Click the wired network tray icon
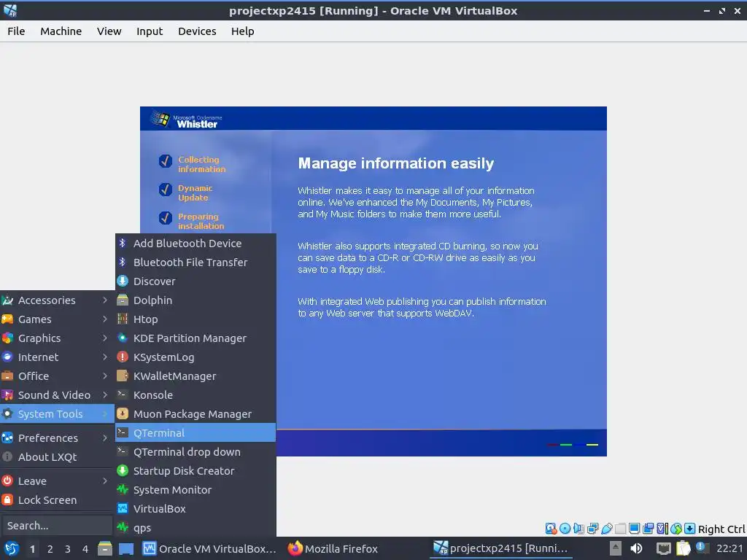The height and width of the screenshot is (560, 747). pyautogui.click(x=663, y=548)
